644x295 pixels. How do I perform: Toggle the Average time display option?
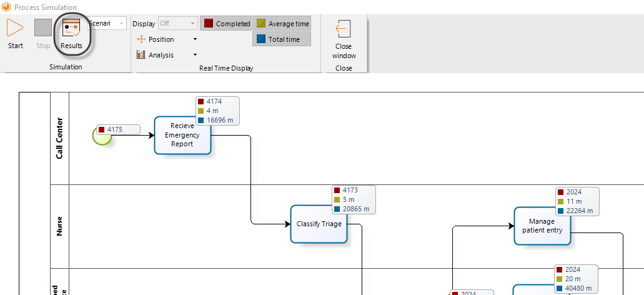(x=282, y=24)
